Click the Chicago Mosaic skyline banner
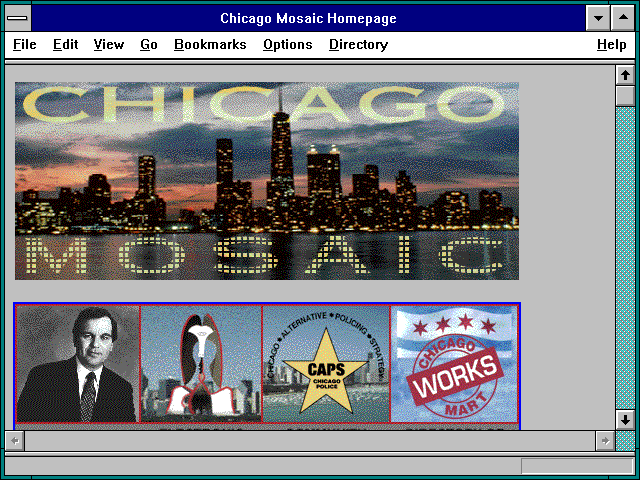The height and width of the screenshot is (480, 640). (x=267, y=181)
